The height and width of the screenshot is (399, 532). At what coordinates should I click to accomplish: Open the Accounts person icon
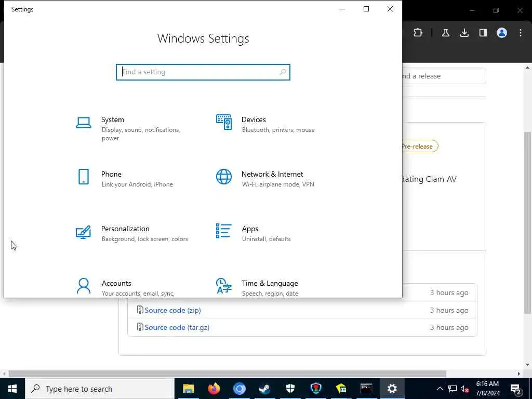click(84, 286)
